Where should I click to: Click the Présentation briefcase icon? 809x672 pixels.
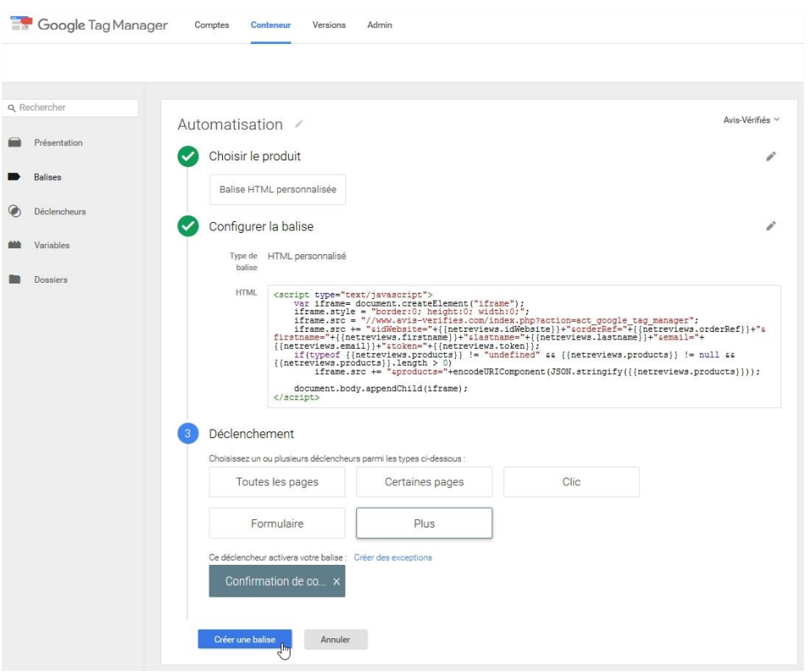14,143
